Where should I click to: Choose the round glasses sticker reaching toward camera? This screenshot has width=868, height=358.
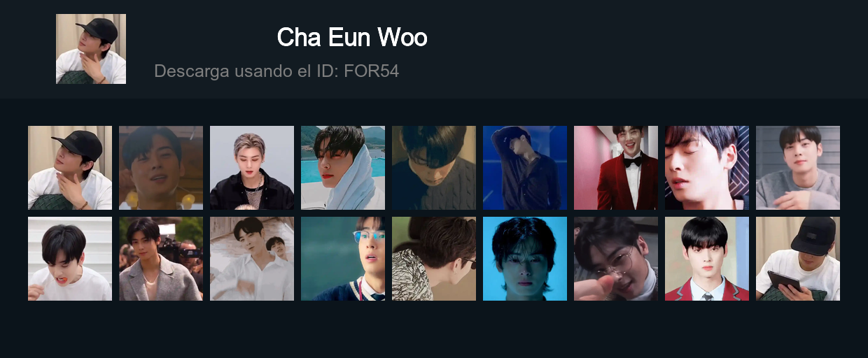point(616,259)
